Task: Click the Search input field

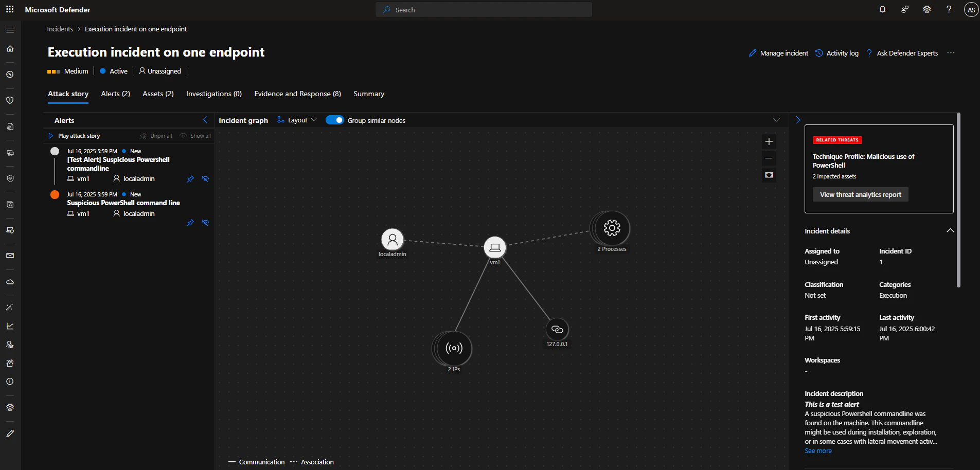Action: click(x=484, y=10)
